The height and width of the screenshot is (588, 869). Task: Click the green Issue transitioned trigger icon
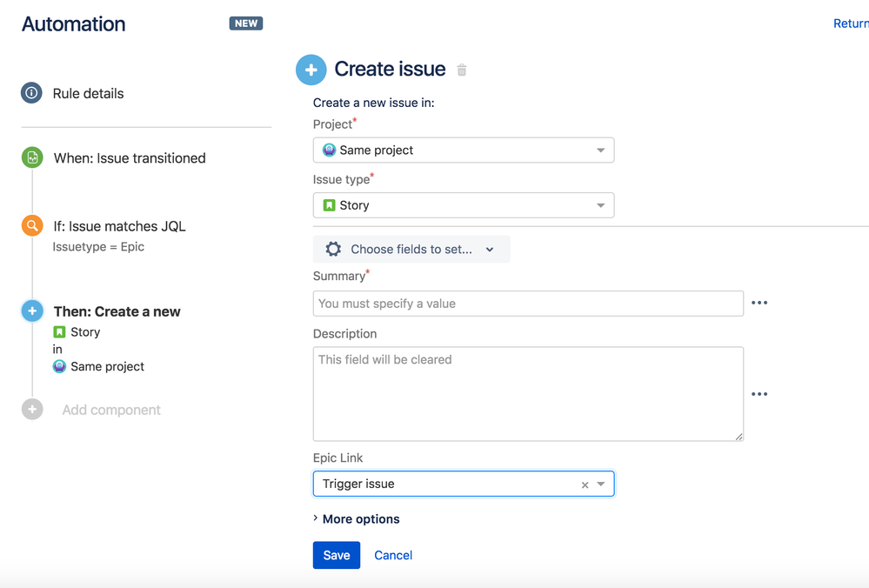click(x=32, y=158)
